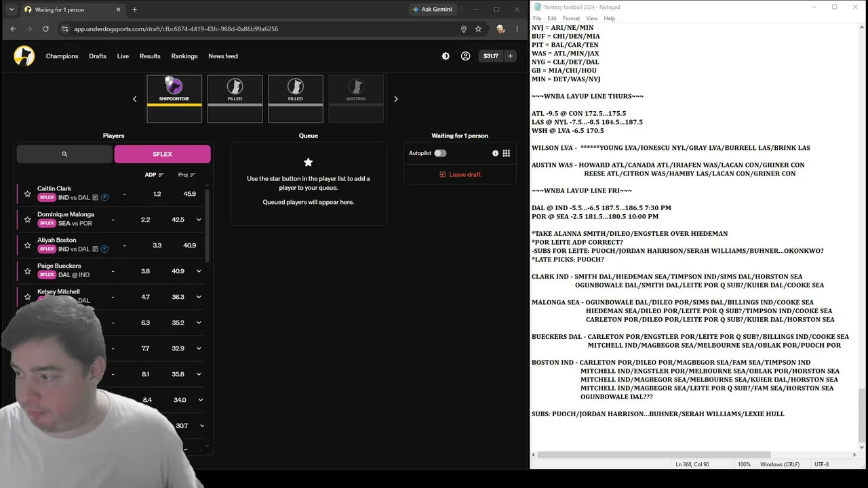Leave the draft
The width and height of the screenshot is (868, 488).
coord(460,175)
